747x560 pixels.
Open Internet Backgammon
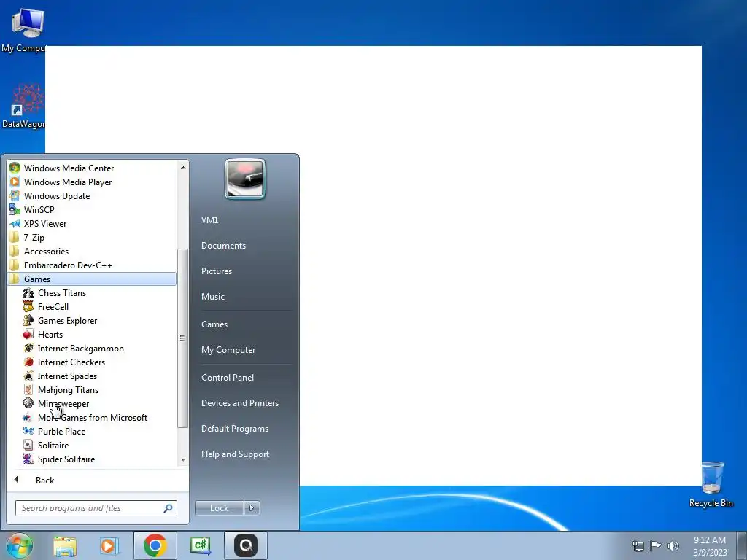click(91, 348)
